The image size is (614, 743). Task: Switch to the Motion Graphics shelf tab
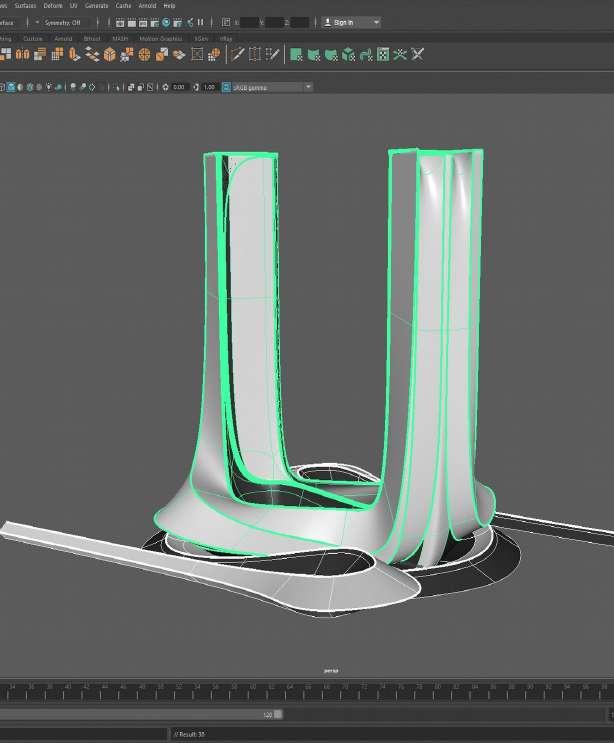[x=158, y=38]
